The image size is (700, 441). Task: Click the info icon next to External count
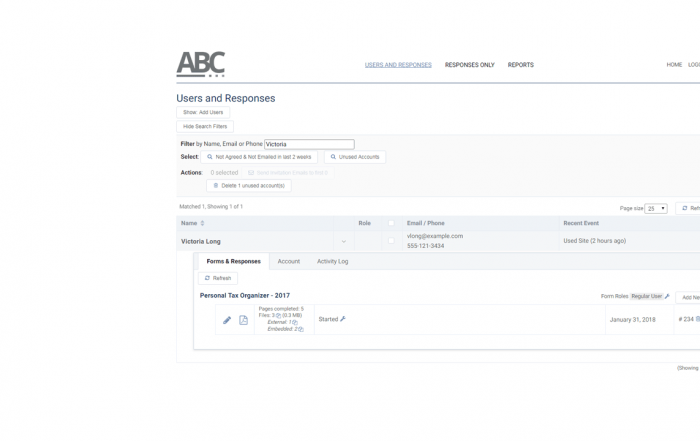tap(296, 322)
